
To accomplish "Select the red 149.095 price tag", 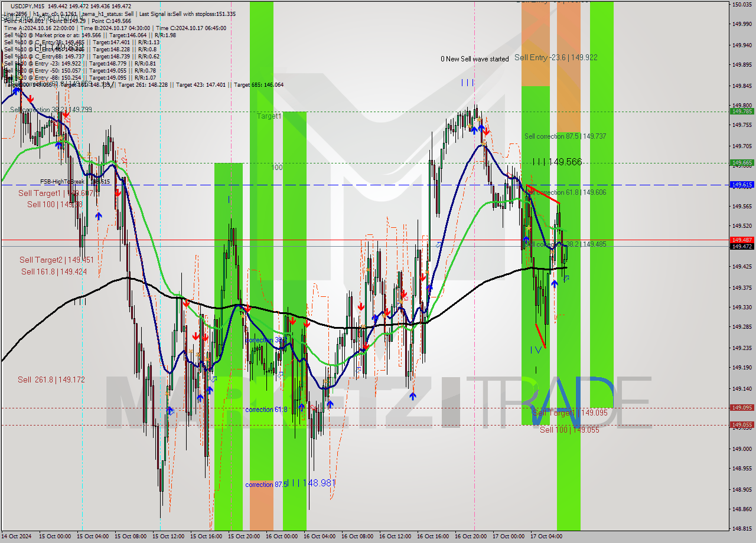I will [742, 407].
